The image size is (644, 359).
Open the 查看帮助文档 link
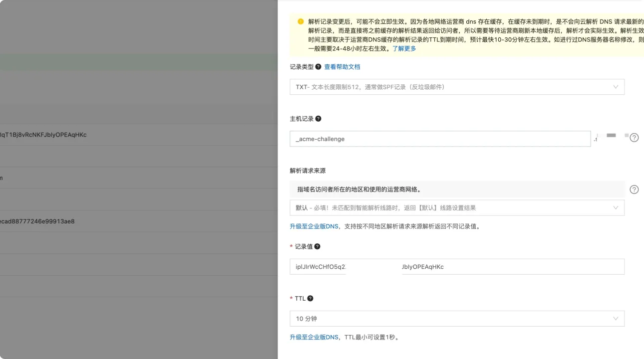(x=342, y=67)
